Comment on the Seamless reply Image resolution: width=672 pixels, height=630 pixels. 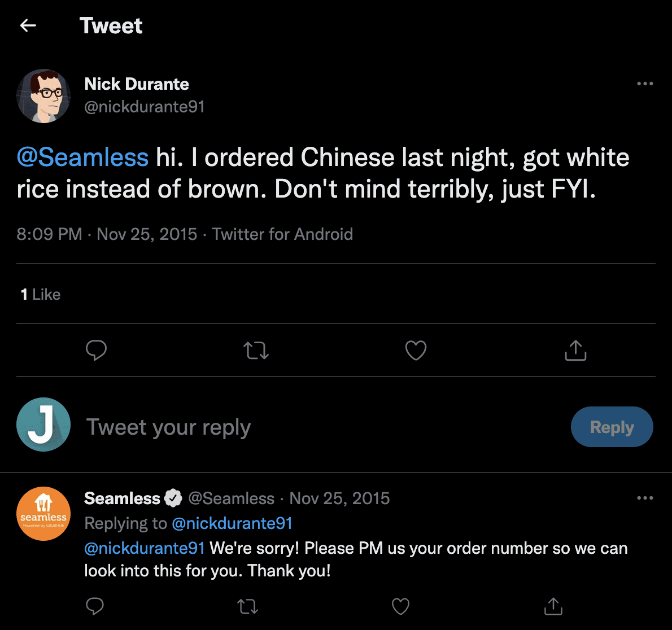[95, 606]
